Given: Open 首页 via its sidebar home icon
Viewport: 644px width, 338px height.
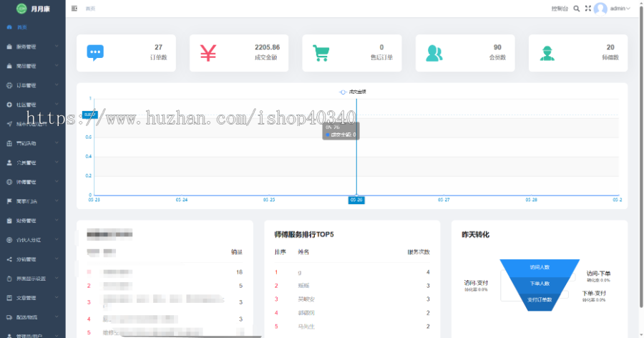Looking at the screenshot, I should click(x=9, y=27).
